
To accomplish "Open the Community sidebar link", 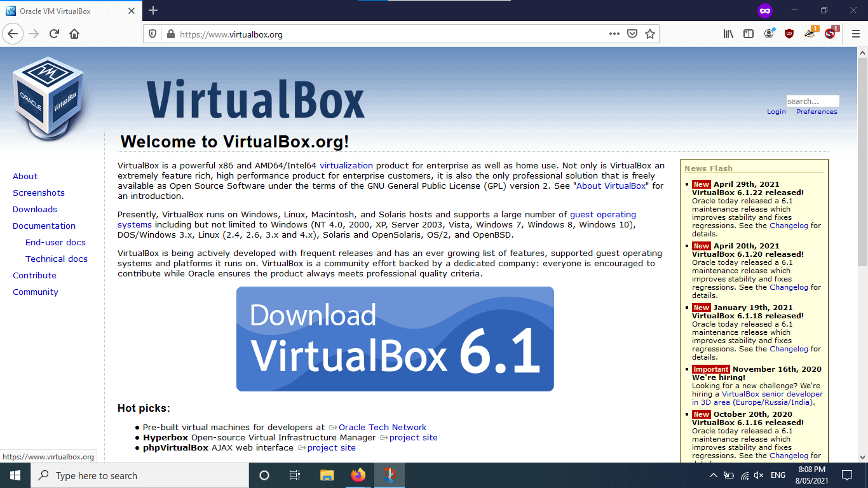I will click(36, 292).
